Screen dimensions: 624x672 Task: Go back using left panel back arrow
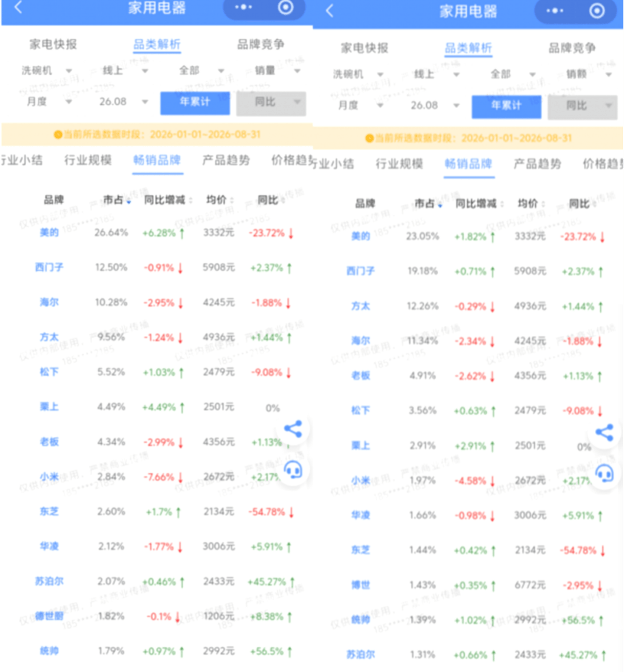click(18, 7)
